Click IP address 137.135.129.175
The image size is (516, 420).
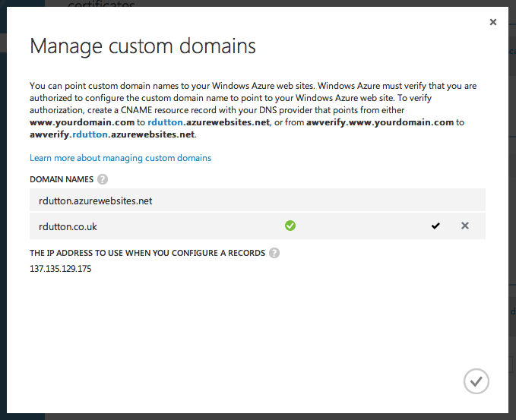click(61, 269)
